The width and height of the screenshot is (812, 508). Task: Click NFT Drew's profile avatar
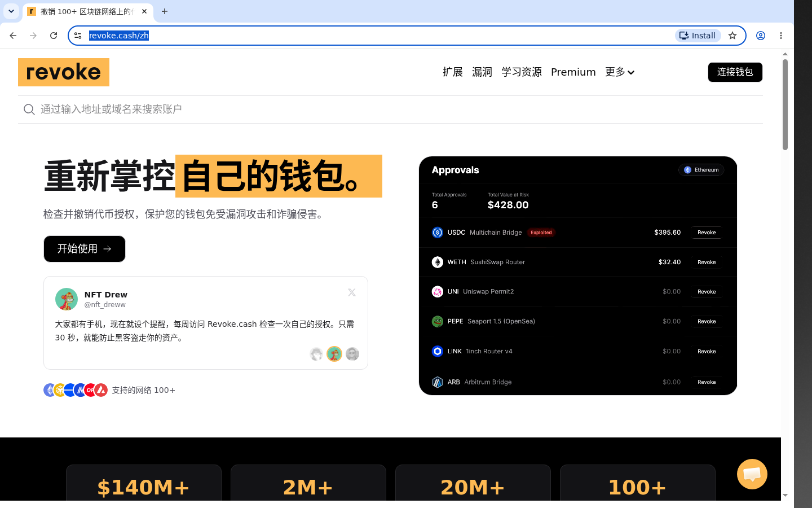(x=67, y=299)
